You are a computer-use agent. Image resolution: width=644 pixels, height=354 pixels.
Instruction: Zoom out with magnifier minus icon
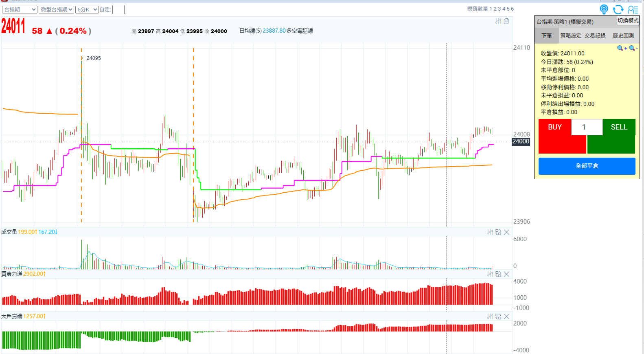(x=633, y=48)
